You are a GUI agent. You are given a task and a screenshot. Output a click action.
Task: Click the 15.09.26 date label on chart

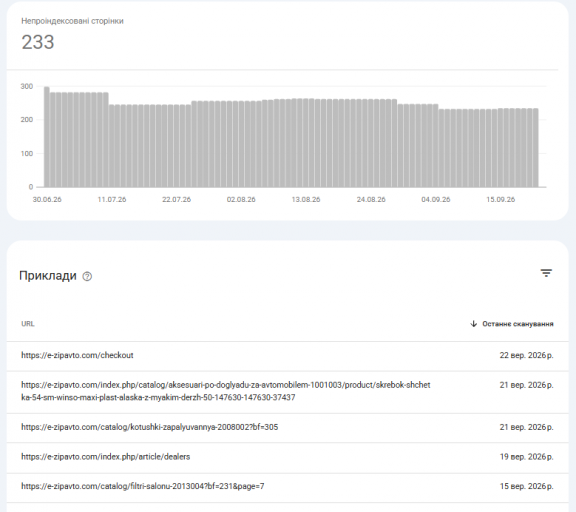click(x=500, y=199)
